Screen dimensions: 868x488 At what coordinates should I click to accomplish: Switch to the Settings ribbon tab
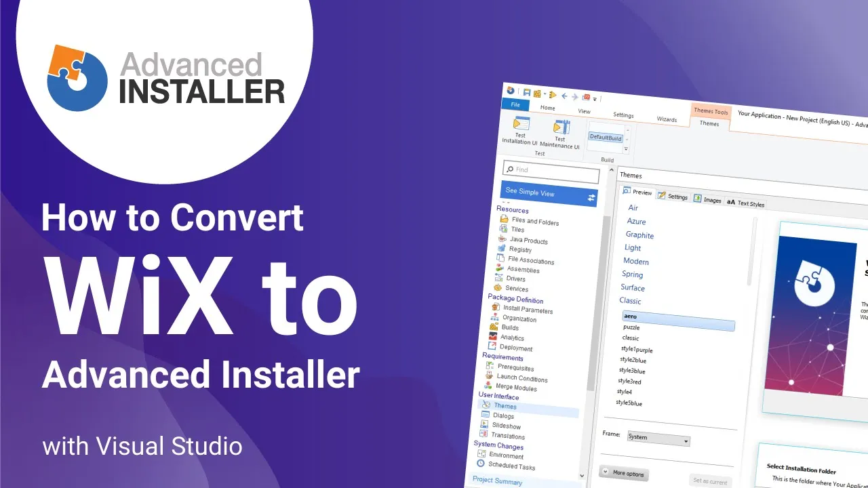(x=623, y=115)
